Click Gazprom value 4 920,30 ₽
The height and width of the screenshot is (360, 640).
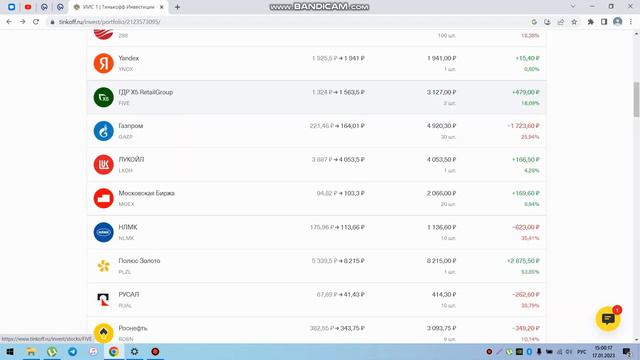click(442, 126)
